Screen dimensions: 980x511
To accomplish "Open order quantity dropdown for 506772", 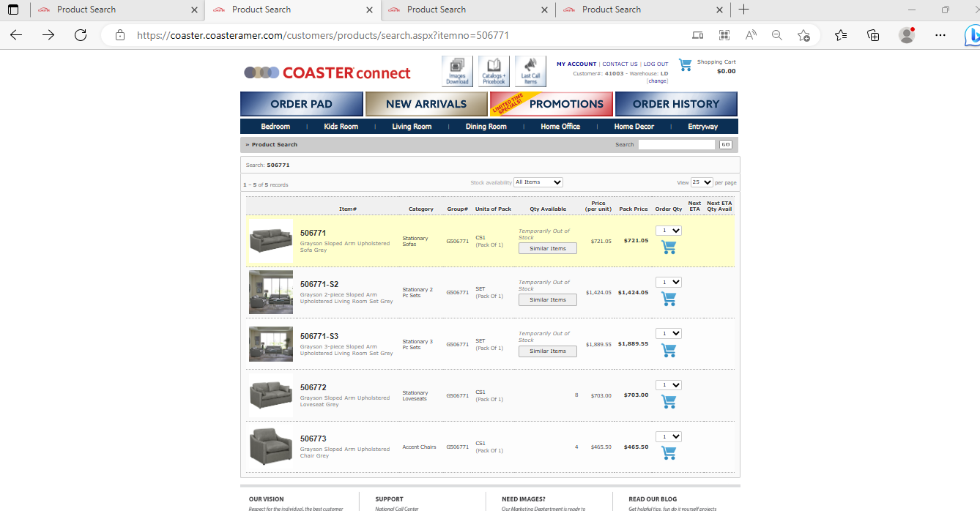I will point(669,385).
